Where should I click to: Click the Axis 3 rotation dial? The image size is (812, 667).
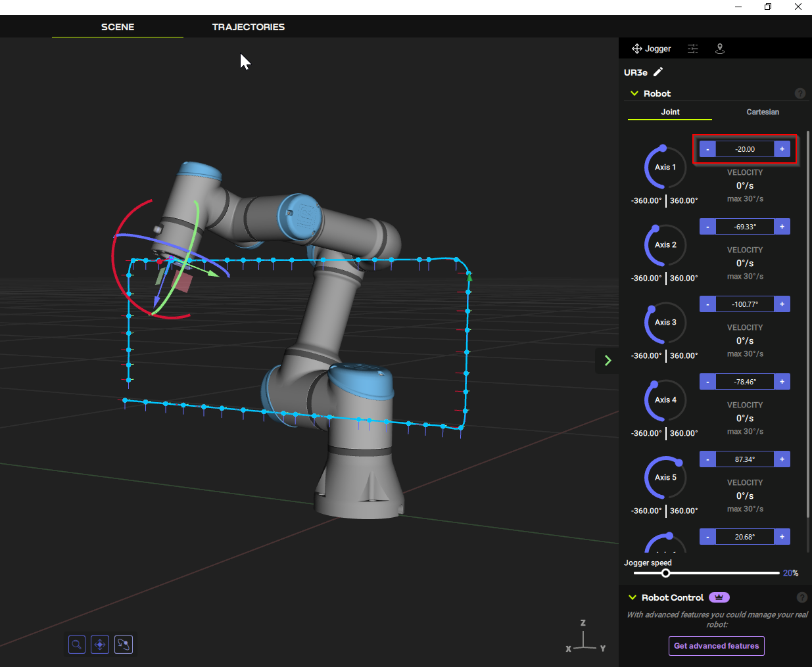[664, 322]
